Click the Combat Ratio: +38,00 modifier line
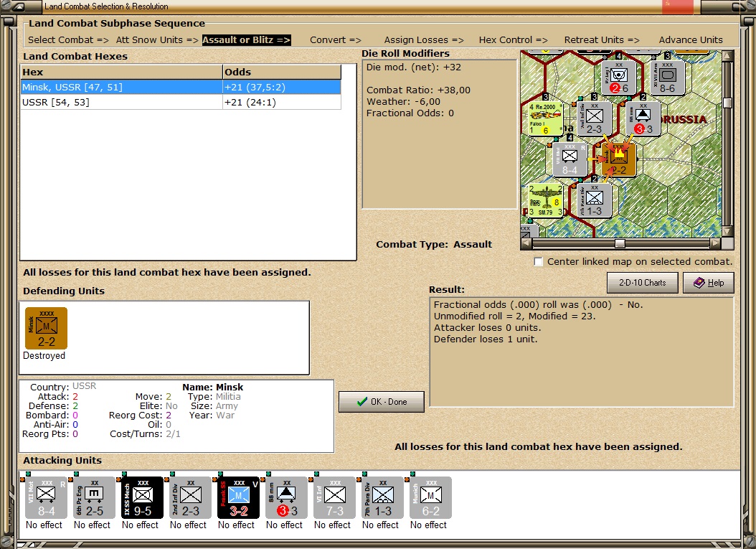This screenshot has height=549, width=756. coord(418,90)
